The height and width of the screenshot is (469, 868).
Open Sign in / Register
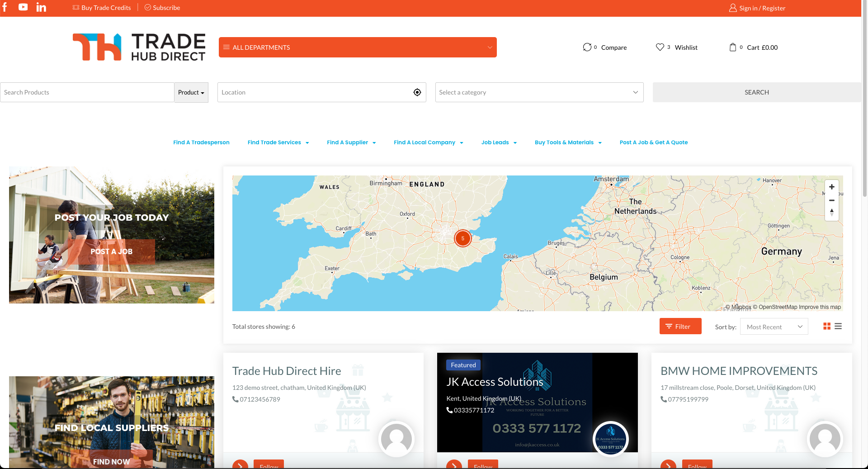click(x=757, y=8)
